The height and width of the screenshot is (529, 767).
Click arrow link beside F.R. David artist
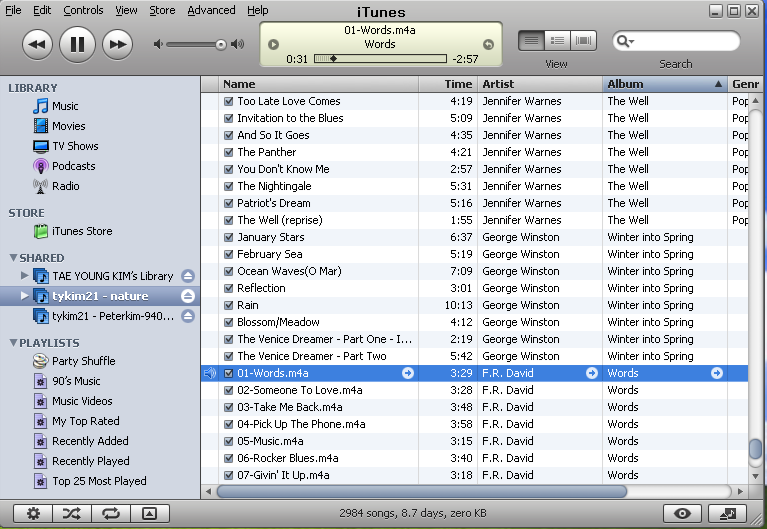pos(592,373)
